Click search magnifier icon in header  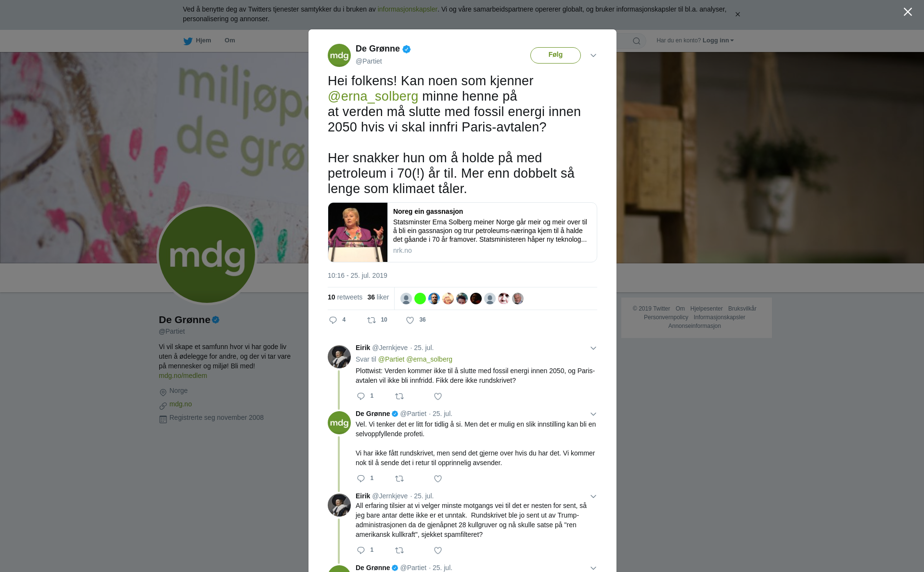coord(637,41)
